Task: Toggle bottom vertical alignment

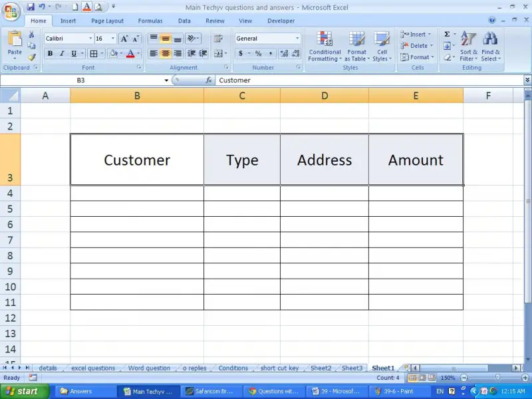Action: click(177, 39)
